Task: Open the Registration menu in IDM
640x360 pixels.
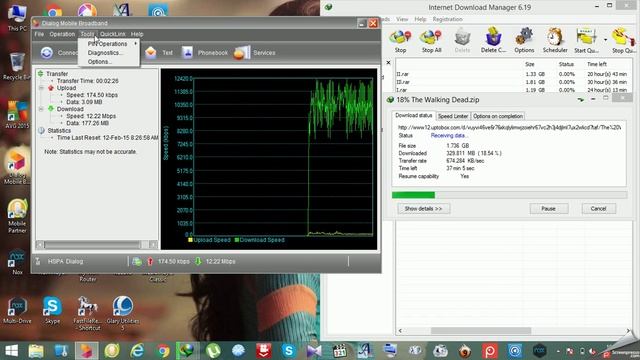Action: tap(448, 19)
